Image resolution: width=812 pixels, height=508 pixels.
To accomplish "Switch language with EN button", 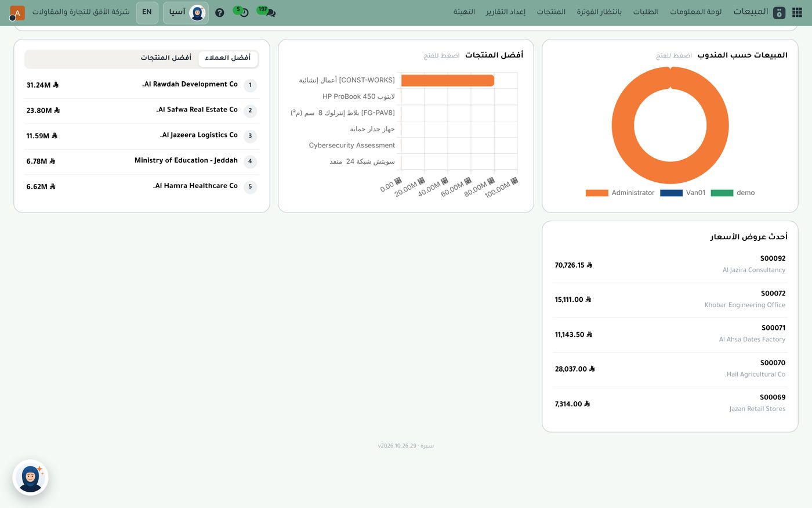I will pyautogui.click(x=147, y=12).
